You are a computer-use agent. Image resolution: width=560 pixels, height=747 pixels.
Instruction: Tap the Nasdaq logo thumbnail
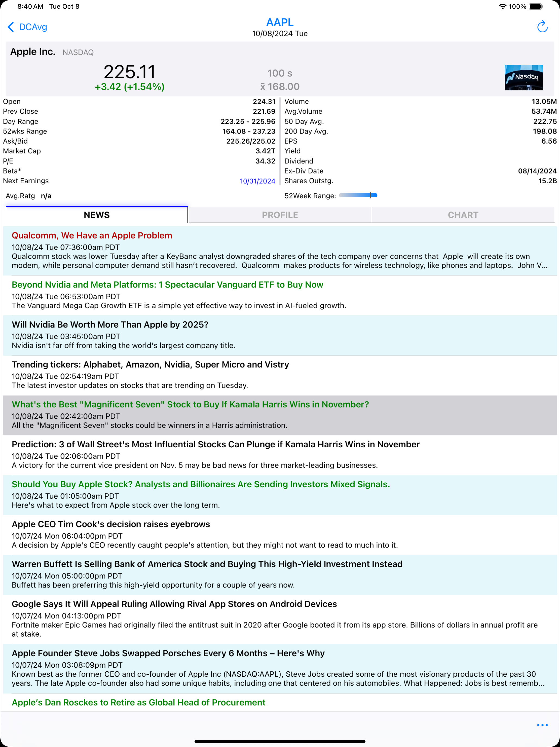524,78
